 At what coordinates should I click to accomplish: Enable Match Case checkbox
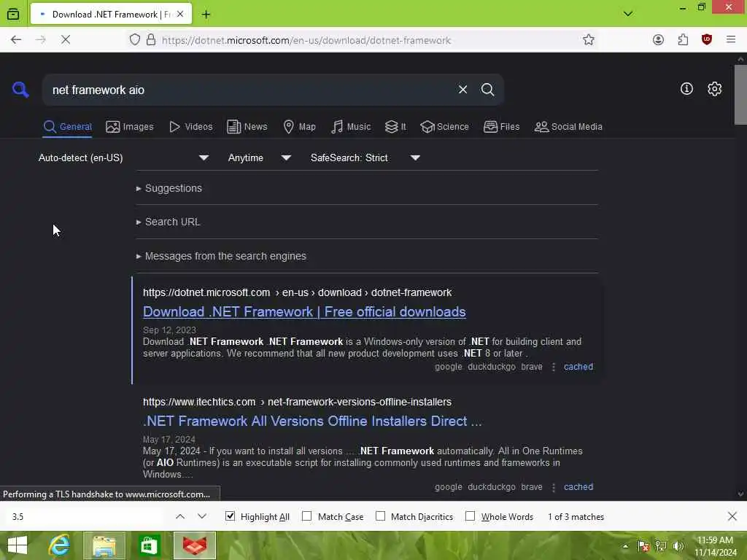pos(307,516)
